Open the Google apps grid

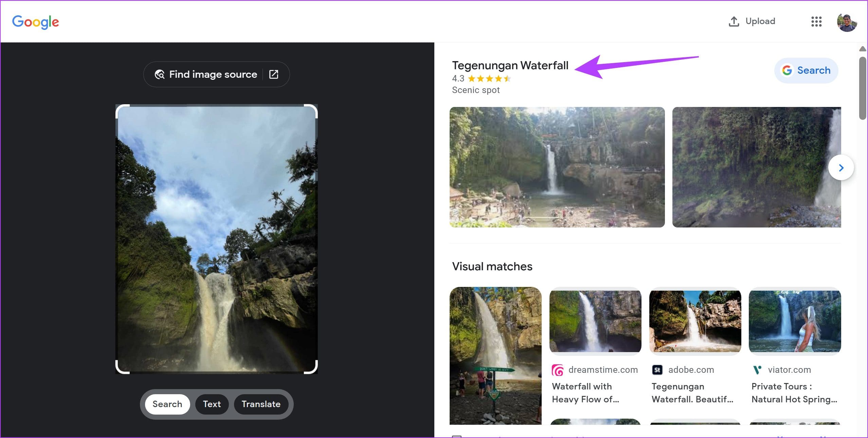816,21
